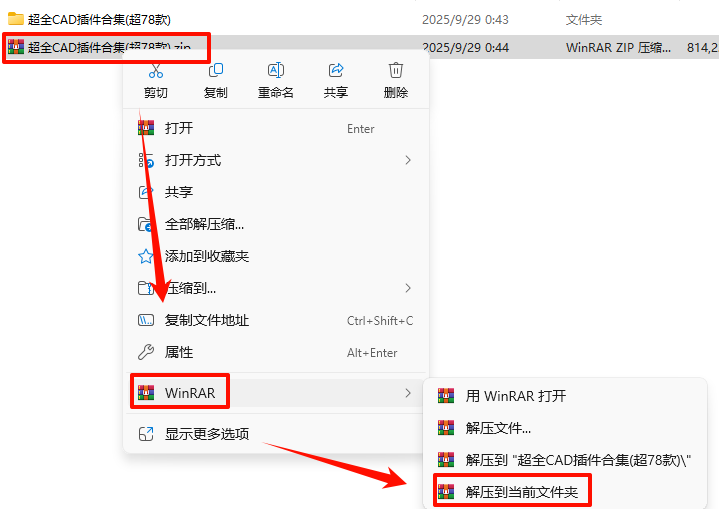Click the Rename icon
Image resolution: width=719 pixels, height=509 pixels.
click(276, 70)
